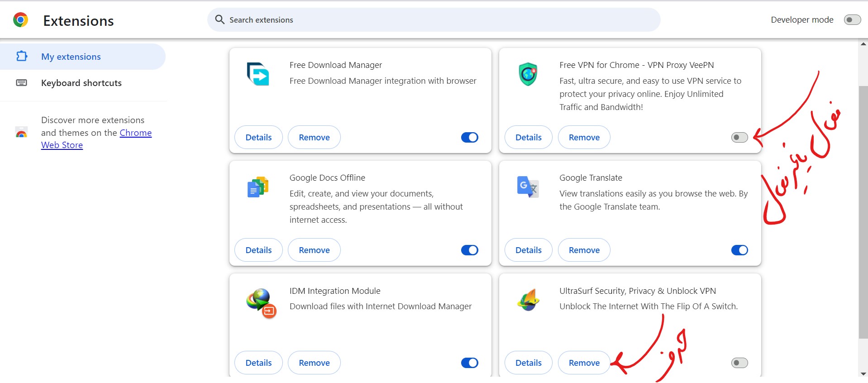Turn off Google Translate toggle
This screenshot has width=868, height=383.
(739, 250)
